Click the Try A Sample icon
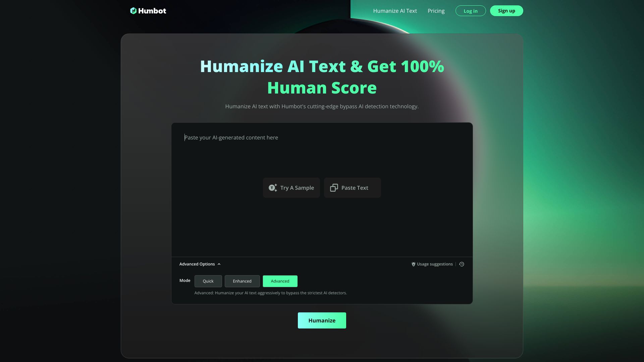The height and width of the screenshot is (362, 644). pos(273,187)
